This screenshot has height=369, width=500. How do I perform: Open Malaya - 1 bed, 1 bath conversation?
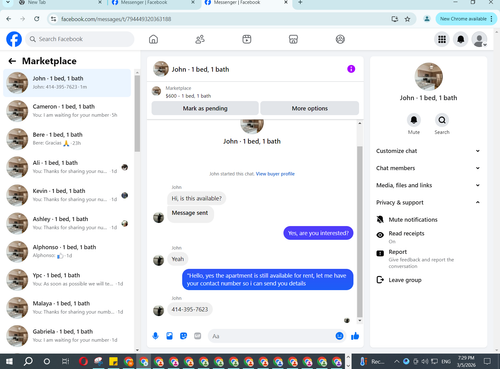[67, 308]
